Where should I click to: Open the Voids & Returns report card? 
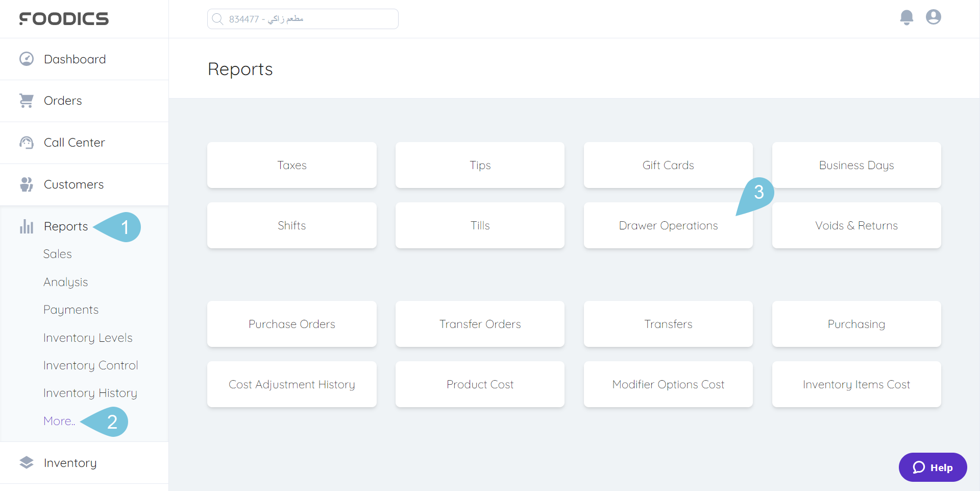[x=856, y=225]
